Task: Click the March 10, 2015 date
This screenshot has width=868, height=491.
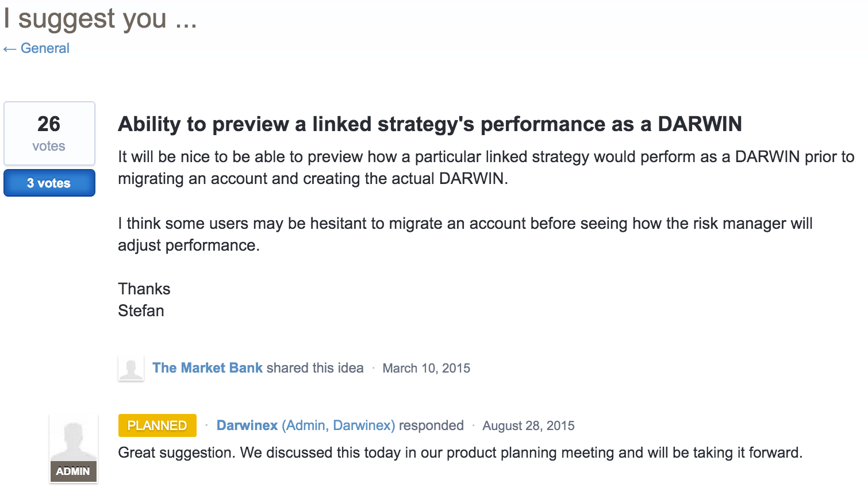Action: (x=426, y=369)
